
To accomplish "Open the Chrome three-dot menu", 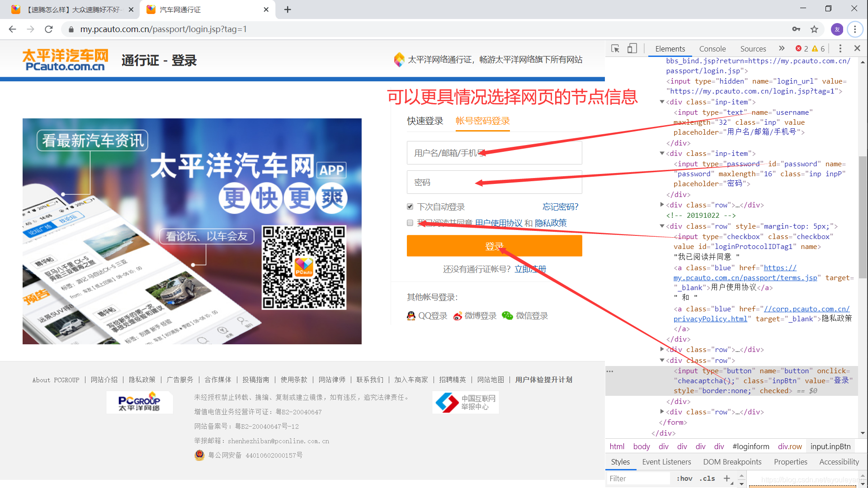I will (x=855, y=29).
